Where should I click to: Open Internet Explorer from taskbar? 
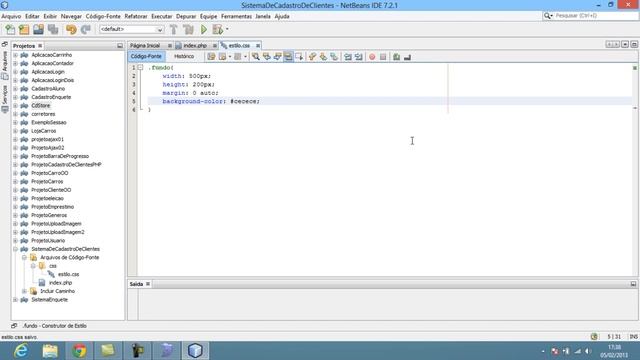coord(21,351)
